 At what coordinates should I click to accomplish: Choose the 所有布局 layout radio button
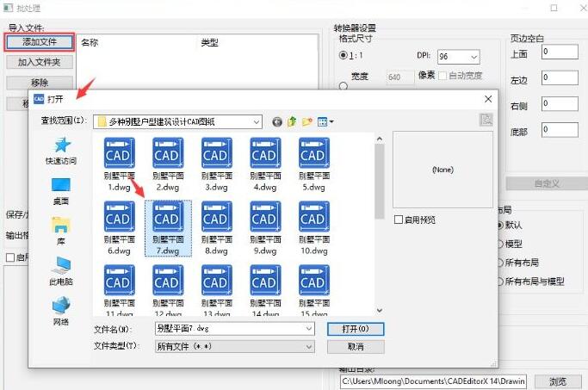coord(500,263)
